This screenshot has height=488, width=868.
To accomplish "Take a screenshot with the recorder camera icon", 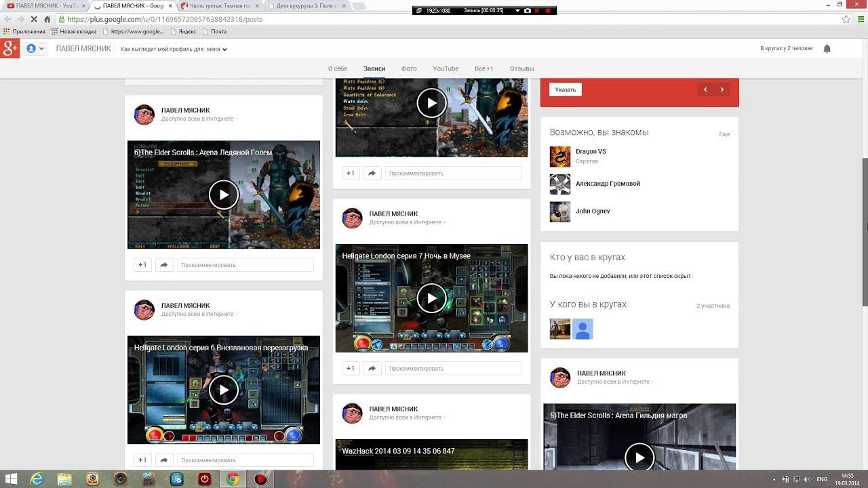I will click(x=528, y=11).
